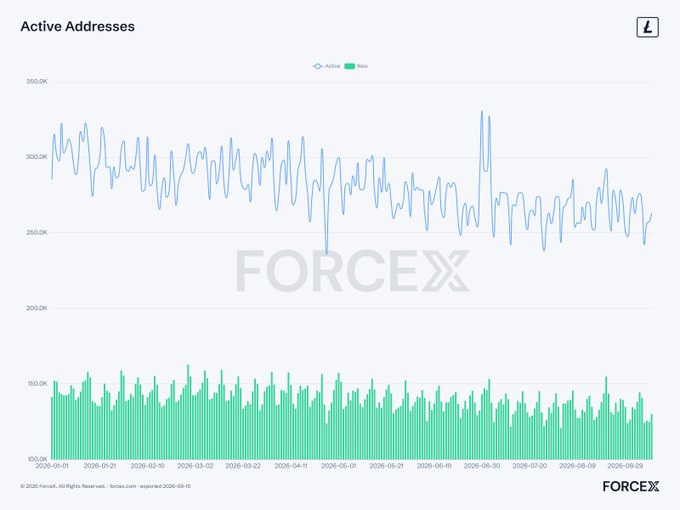Toggle the New series legend entry
Viewport: 680px width, 510px height.
click(x=356, y=66)
